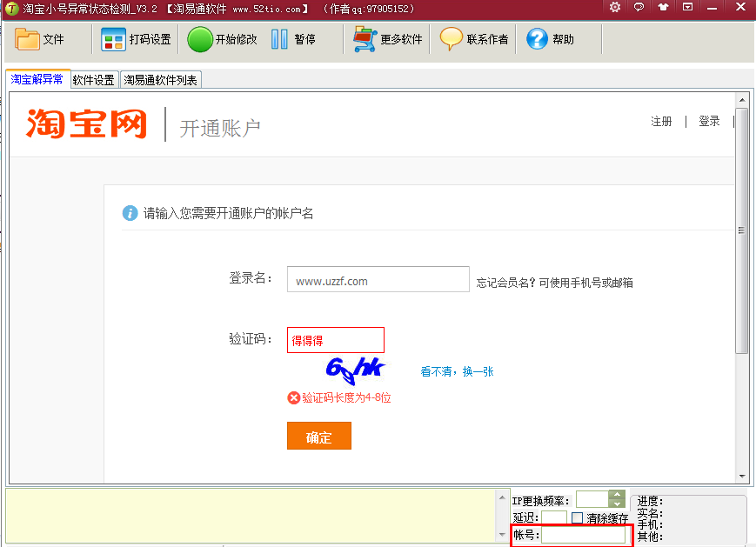Viewport: 756px width, 547px height.
Task: Click the 进度: status label
Action: point(650,501)
